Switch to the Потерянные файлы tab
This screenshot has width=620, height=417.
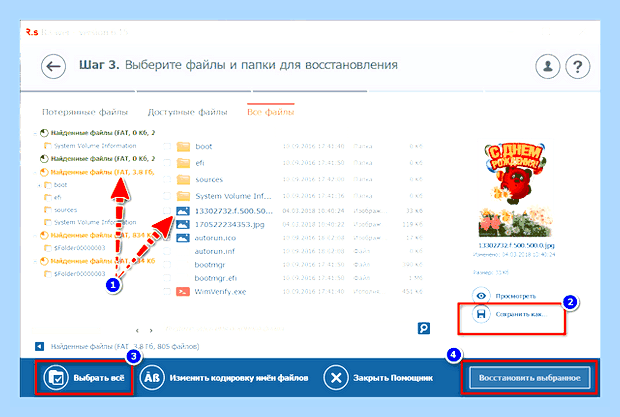click(85, 112)
